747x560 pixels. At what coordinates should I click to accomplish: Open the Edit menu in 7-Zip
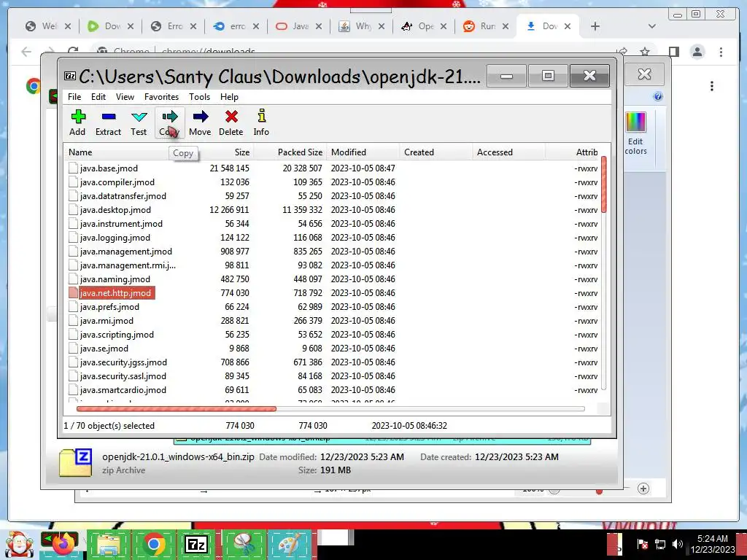tap(98, 97)
